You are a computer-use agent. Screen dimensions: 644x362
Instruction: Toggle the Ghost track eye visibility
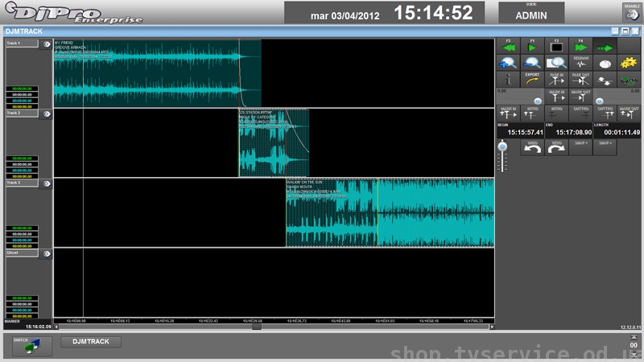click(47, 253)
